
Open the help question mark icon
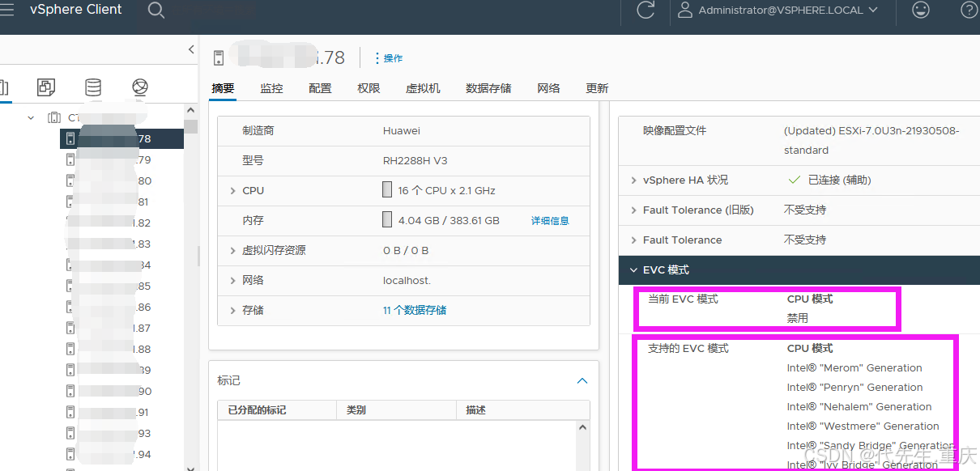(x=969, y=10)
